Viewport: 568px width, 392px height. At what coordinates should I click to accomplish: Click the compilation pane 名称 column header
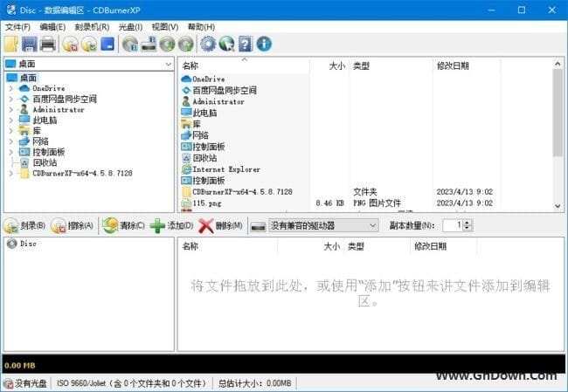228,246
